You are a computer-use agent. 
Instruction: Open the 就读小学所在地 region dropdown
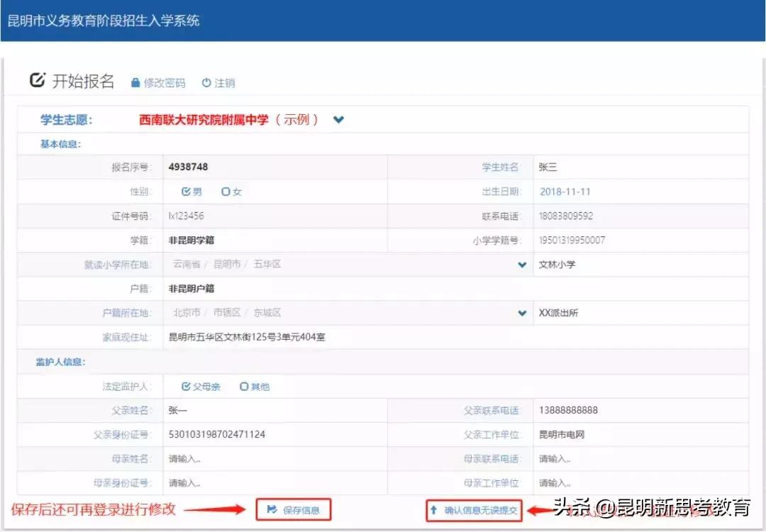coord(522,264)
